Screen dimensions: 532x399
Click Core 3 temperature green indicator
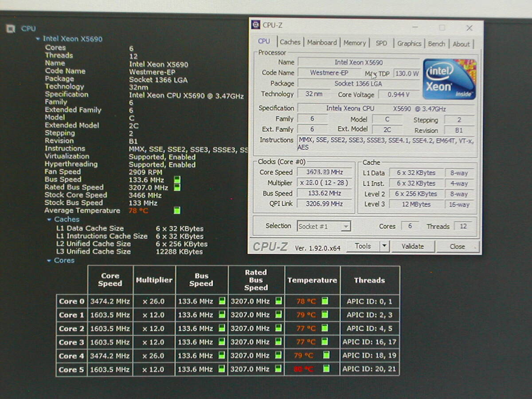point(325,342)
